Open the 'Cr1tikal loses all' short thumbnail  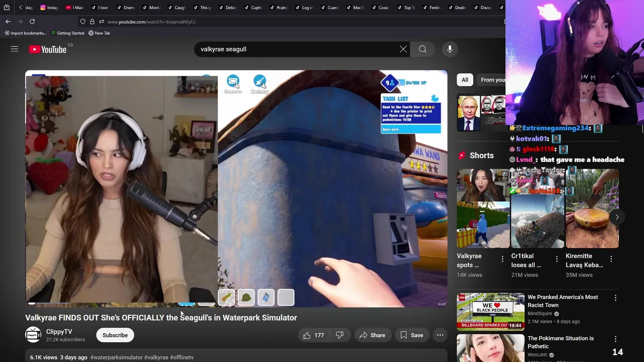[537, 208]
